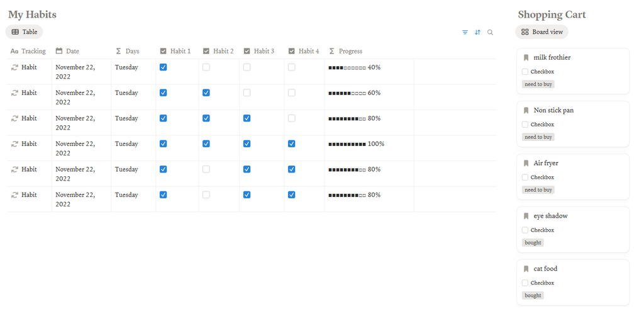This screenshot has height=316, width=644.
Task: Open the Non stick pan card title
Action: tap(553, 110)
